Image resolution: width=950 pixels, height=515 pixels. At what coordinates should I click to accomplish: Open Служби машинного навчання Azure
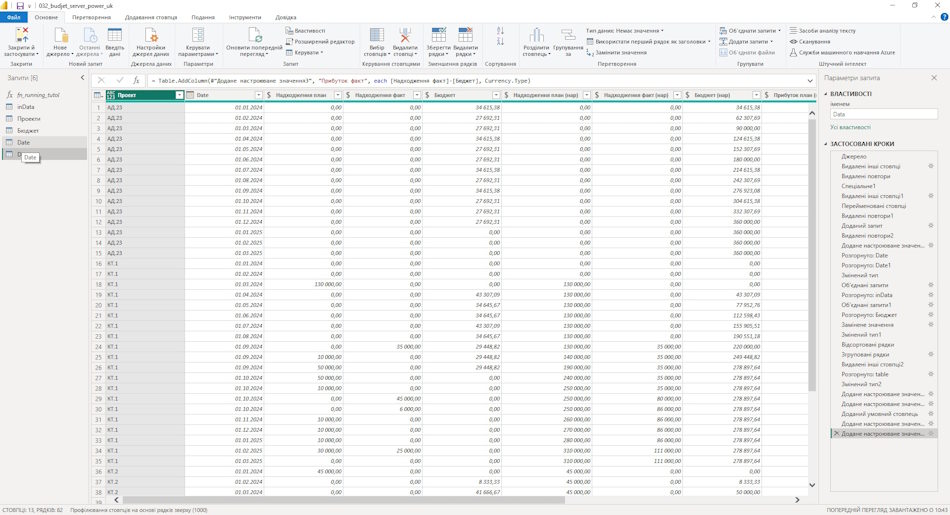pos(842,53)
